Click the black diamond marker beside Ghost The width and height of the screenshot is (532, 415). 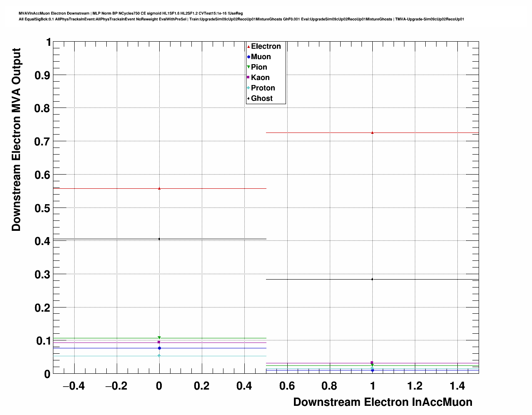point(248,98)
